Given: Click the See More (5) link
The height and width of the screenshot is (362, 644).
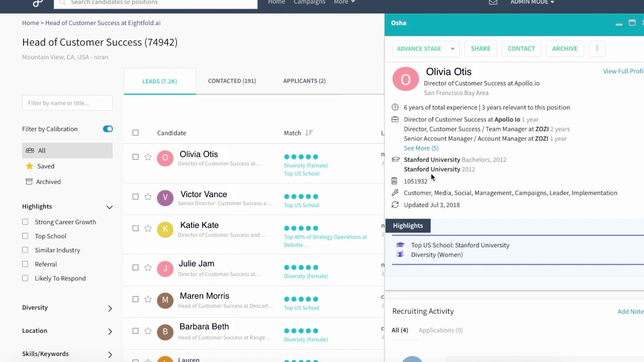Looking at the screenshot, I should click(421, 148).
